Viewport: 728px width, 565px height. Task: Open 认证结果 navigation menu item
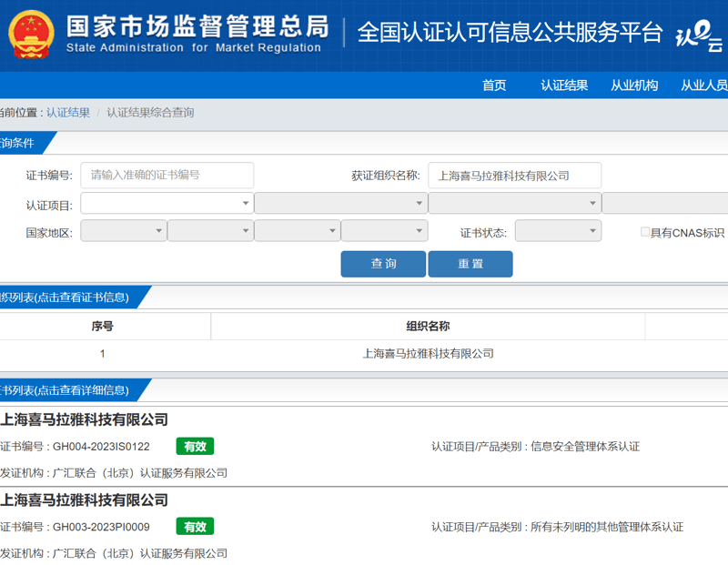[564, 86]
